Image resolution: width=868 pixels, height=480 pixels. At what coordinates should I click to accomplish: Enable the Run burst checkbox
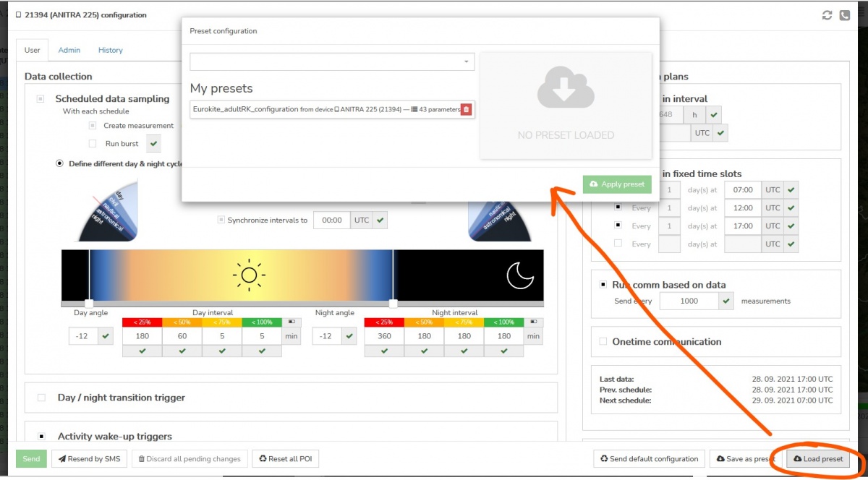(x=92, y=144)
